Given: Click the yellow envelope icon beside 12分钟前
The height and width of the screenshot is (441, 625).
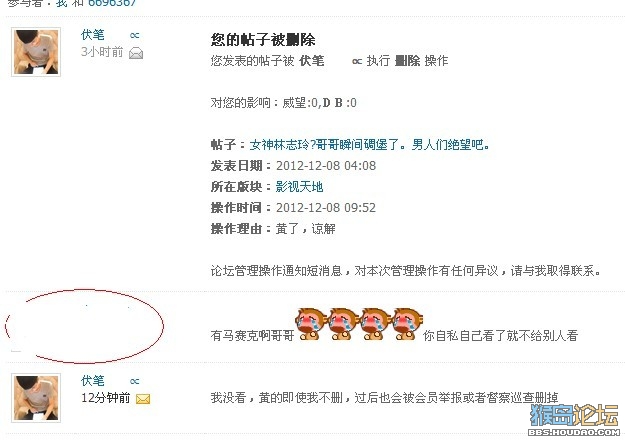Looking at the screenshot, I should point(143,399).
